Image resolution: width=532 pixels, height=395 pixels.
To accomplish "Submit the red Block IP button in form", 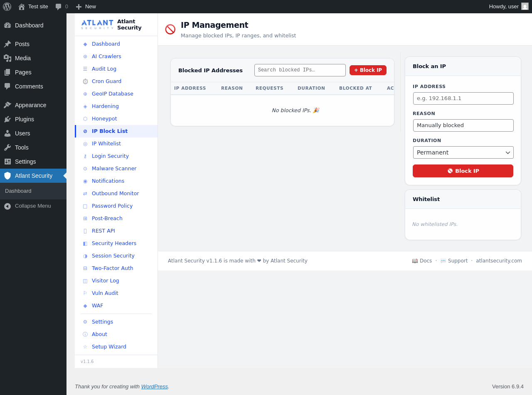I will [x=463, y=171].
